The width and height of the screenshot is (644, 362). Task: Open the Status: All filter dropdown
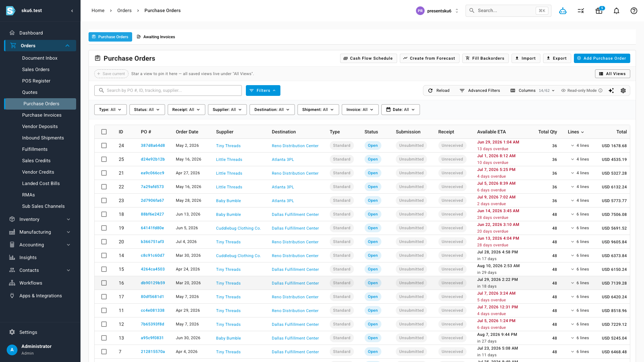147,110
